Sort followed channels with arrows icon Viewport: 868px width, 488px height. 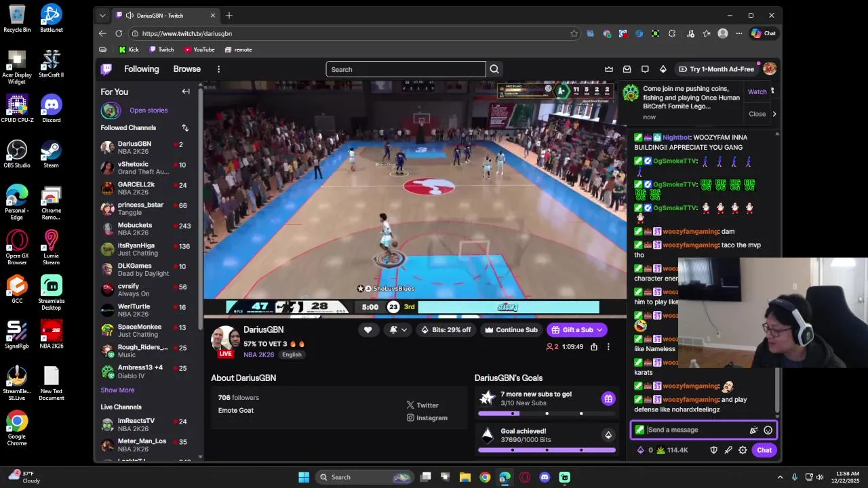[185, 127]
